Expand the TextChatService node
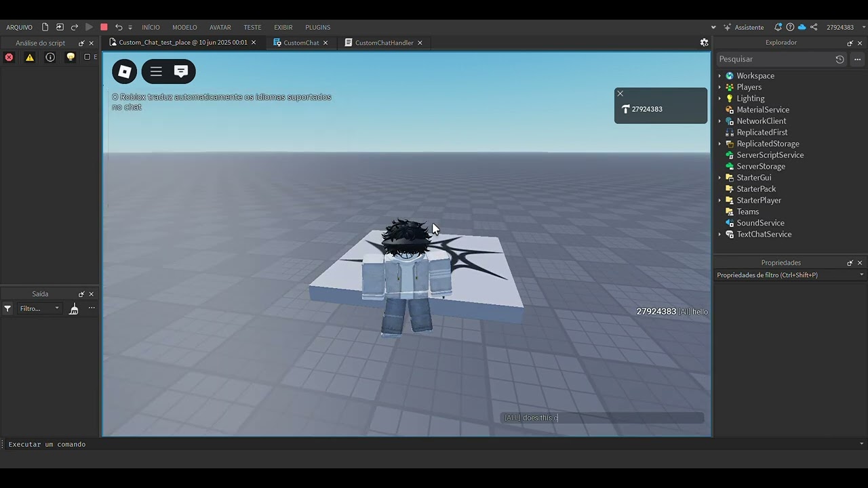 [719, 235]
